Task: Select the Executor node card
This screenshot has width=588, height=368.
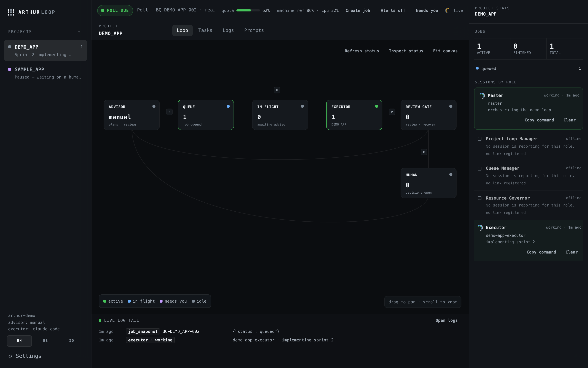Action: 354,115
